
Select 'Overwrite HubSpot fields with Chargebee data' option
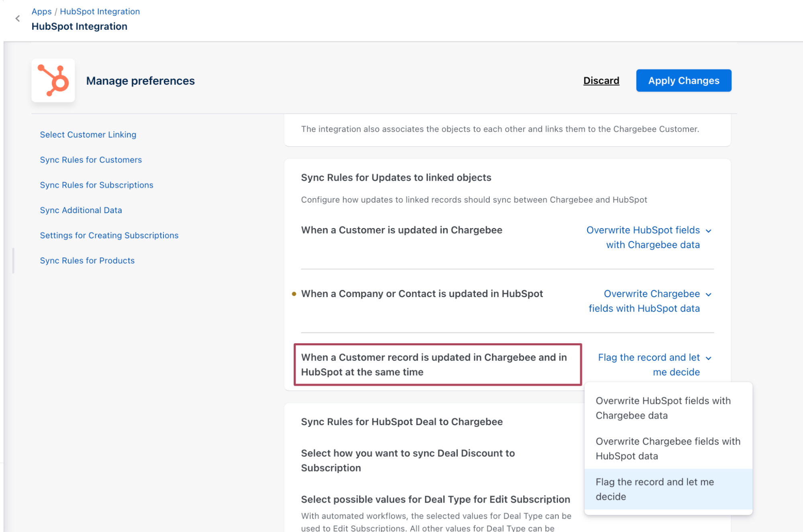tap(663, 408)
